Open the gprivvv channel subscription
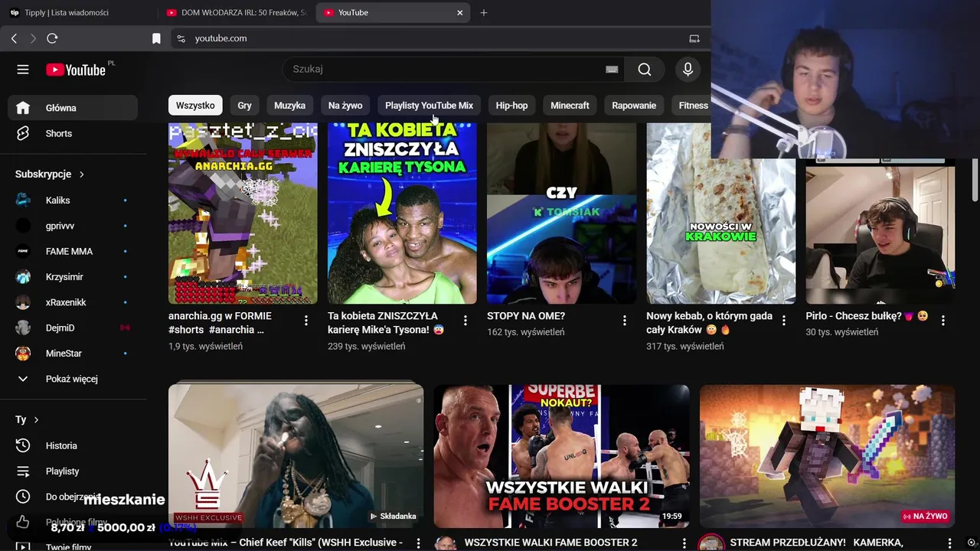The width and height of the screenshot is (980, 551). pyautogui.click(x=73, y=226)
